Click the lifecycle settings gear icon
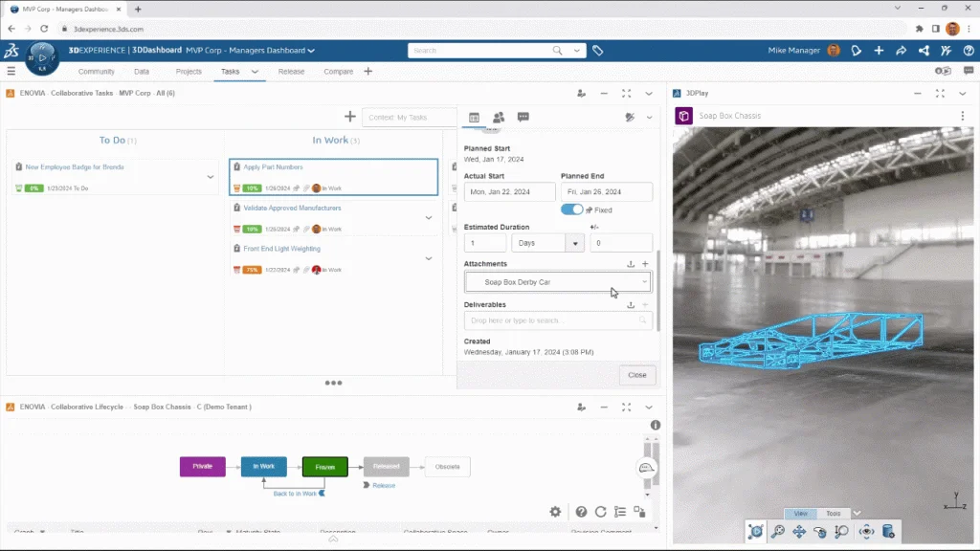 pyautogui.click(x=555, y=512)
